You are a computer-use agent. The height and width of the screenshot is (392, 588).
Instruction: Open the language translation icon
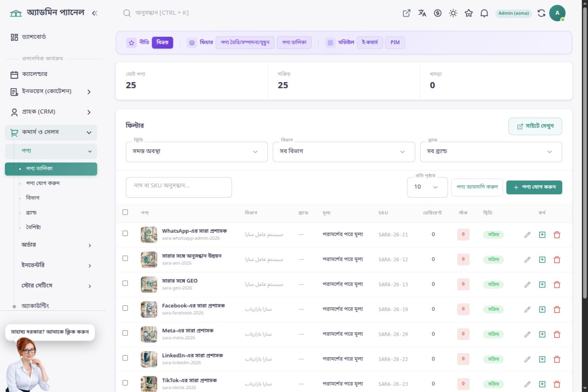tap(422, 13)
